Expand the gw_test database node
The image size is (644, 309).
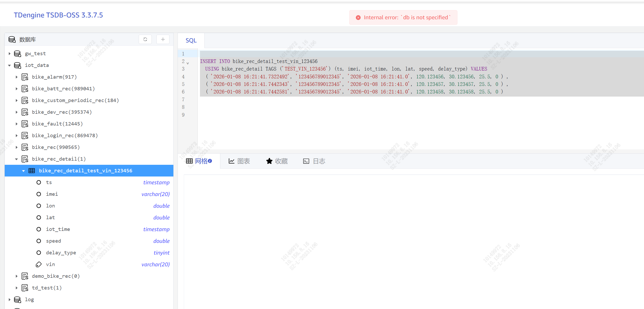10,54
